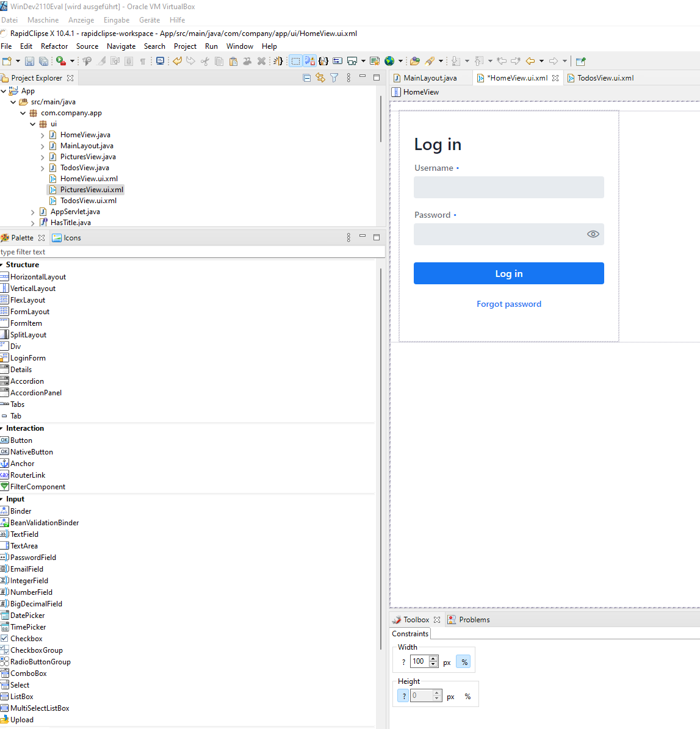The height and width of the screenshot is (729, 700).
Task: Click the blue Log in button
Action: pos(508,273)
